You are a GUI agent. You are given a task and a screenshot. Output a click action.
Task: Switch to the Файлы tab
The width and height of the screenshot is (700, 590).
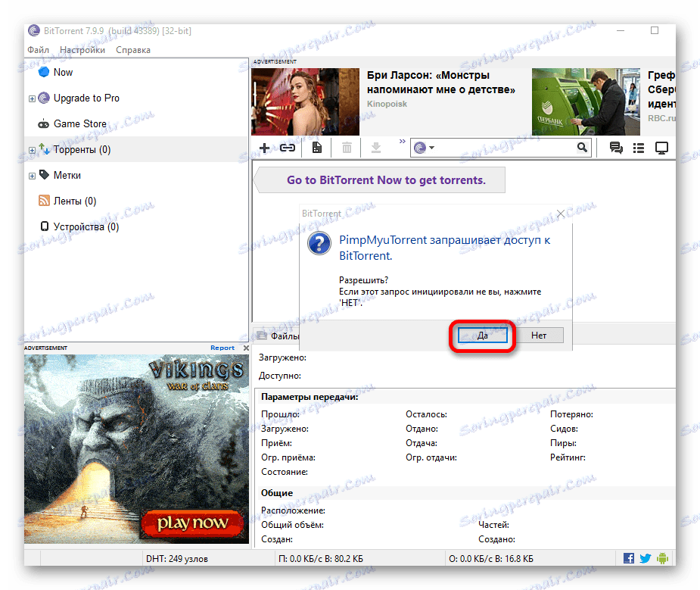pyautogui.click(x=284, y=336)
